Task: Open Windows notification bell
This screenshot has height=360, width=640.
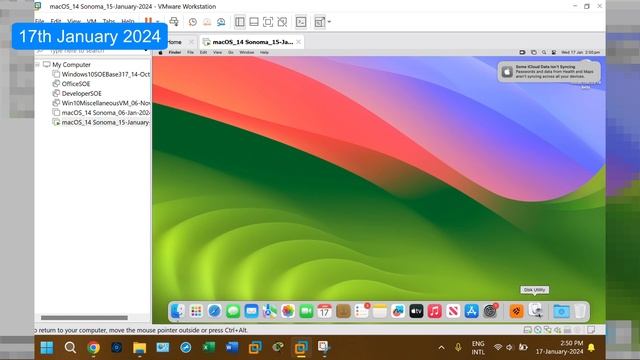Action: coord(591,348)
